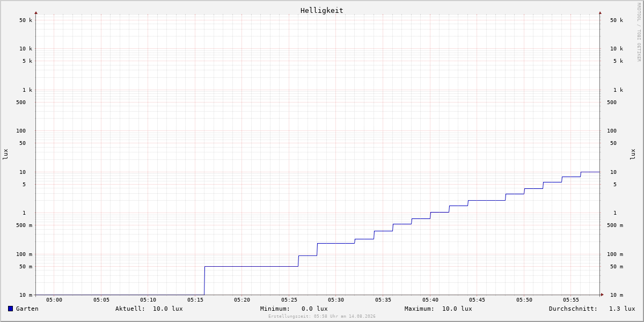This screenshot has width=644, height=322.
Task: Click the 05:00 time axis label
Action: click(54, 300)
